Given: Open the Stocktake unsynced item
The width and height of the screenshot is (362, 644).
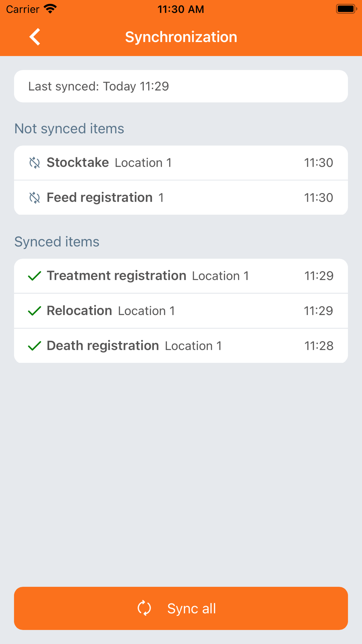Looking at the screenshot, I should pyautogui.click(x=181, y=163).
